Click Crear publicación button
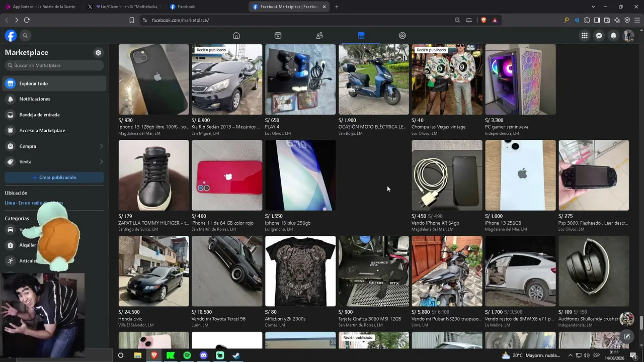Image resolution: width=644 pixels, height=362 pixels. point(54,177)
